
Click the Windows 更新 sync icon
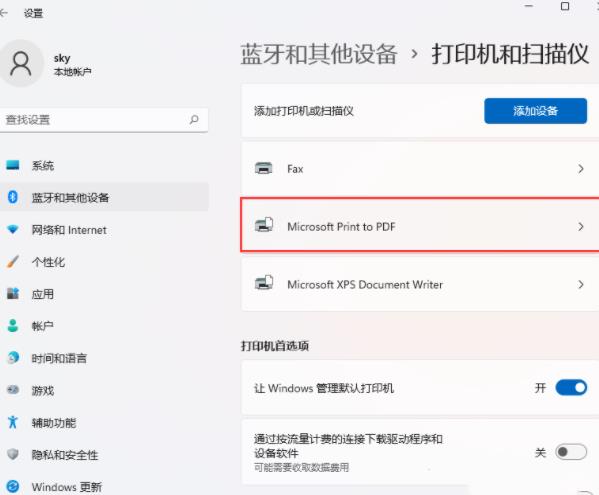click(13, 487)
